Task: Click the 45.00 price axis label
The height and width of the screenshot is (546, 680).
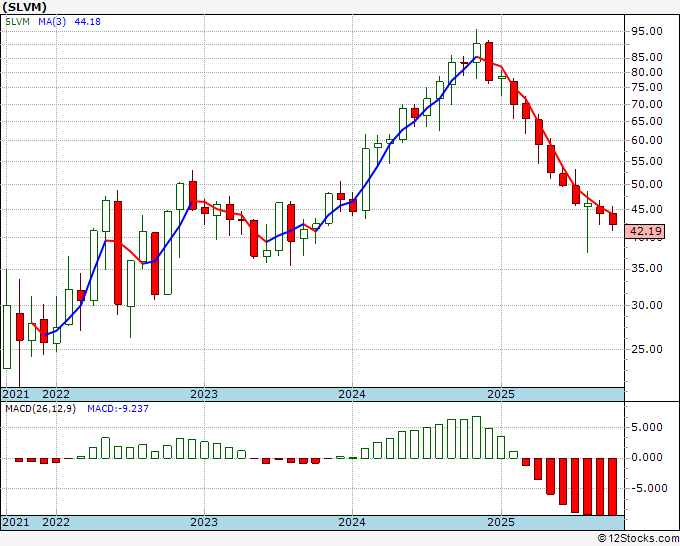Action: coord(647,209)
